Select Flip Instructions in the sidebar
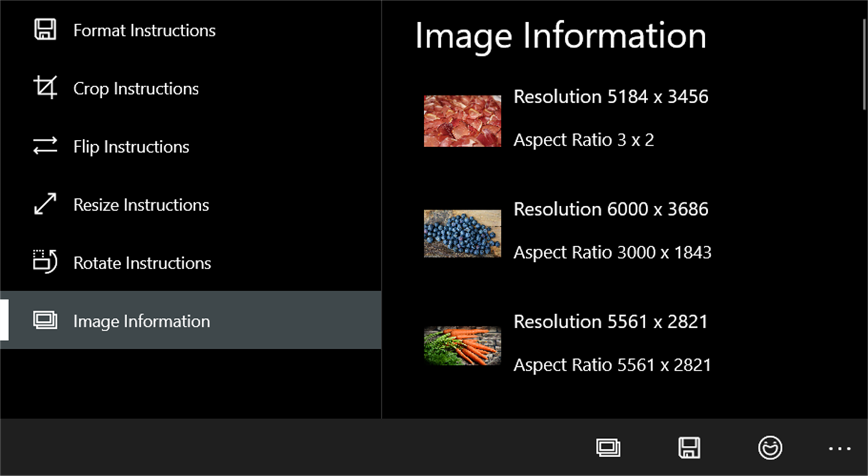This screenshot has height=476, width=868. coord(131,147)
